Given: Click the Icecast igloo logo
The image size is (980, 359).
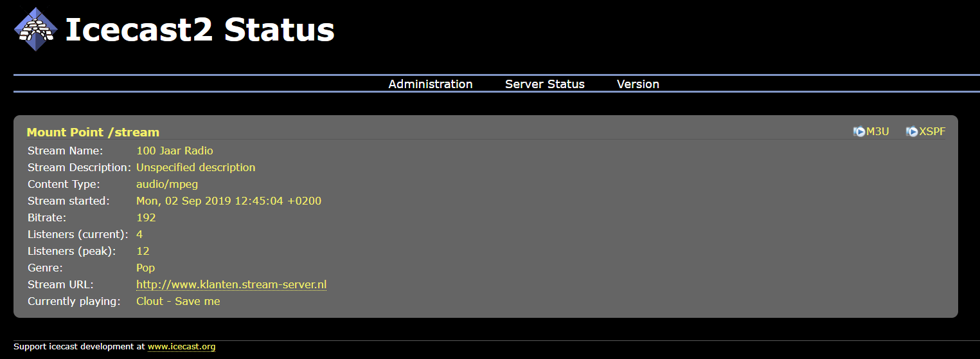Looking at the screenshot, I should [36, 30].
